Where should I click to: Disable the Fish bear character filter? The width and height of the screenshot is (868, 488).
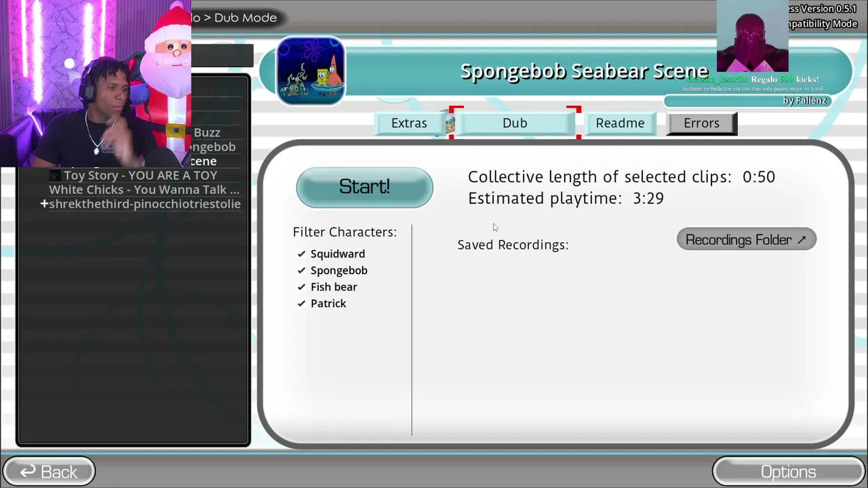tap(327, 287)
